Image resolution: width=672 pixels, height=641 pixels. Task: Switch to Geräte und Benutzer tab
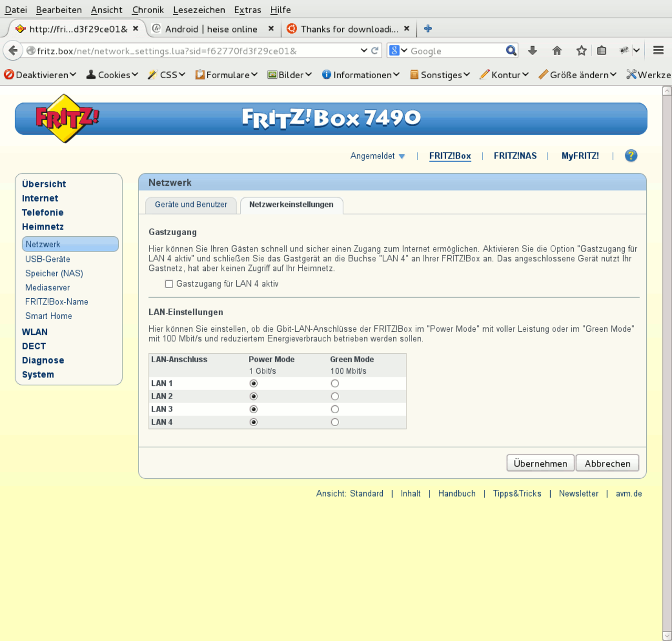(191, 205)
